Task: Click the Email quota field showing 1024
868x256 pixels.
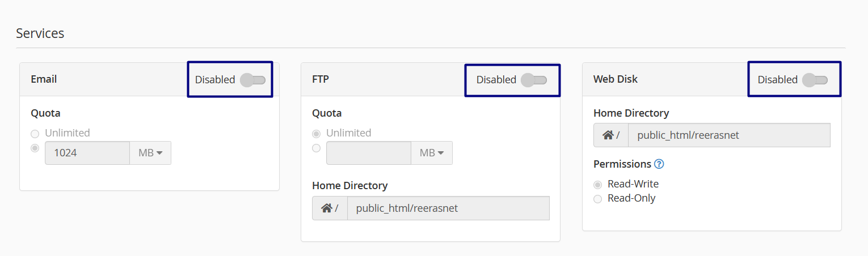Action: click(x=87, y=153)
